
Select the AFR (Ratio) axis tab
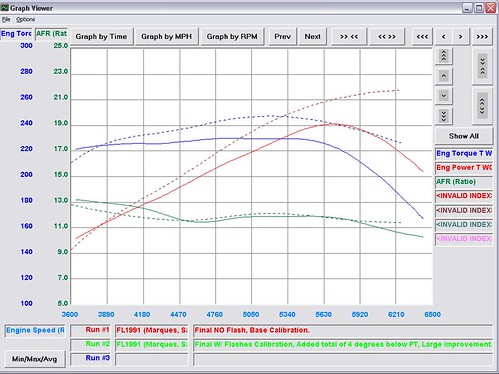point(51,34)
